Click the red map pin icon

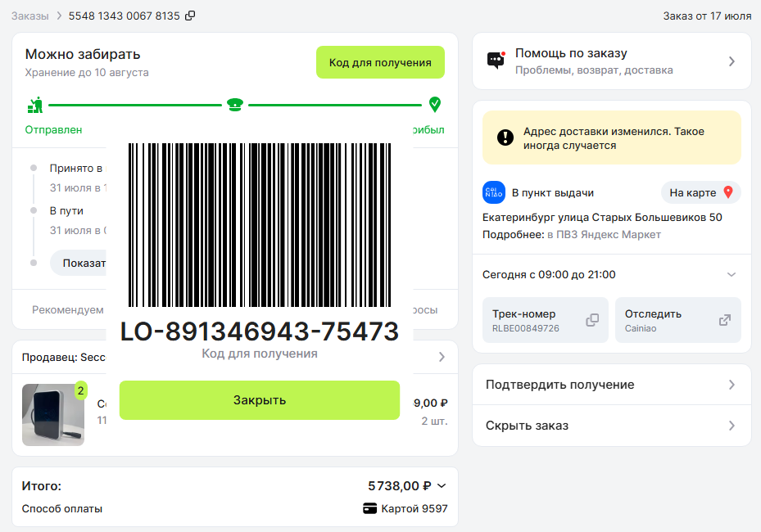point(728,192)
